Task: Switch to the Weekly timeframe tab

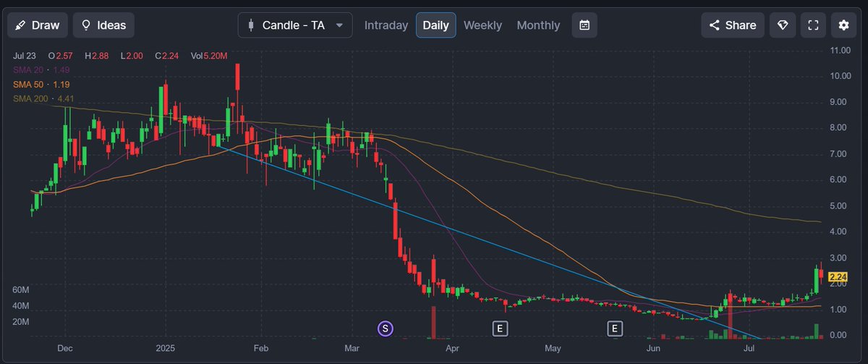Action: click(482, 25)
